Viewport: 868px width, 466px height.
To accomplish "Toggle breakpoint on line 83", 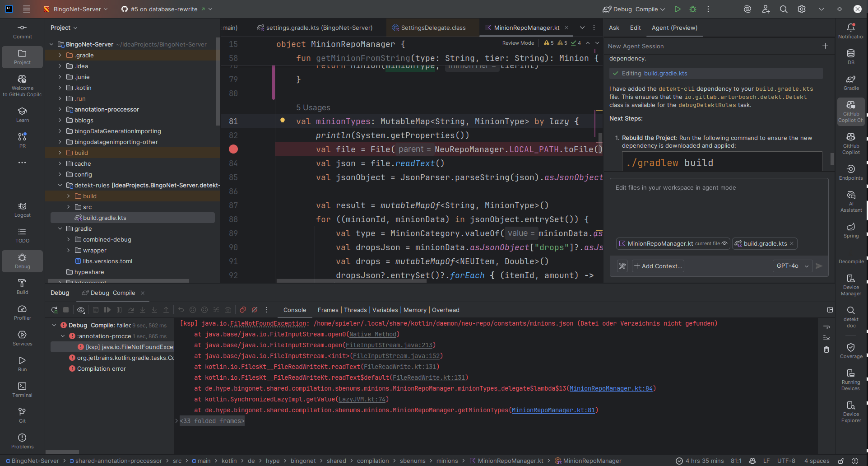I will 233,149.
